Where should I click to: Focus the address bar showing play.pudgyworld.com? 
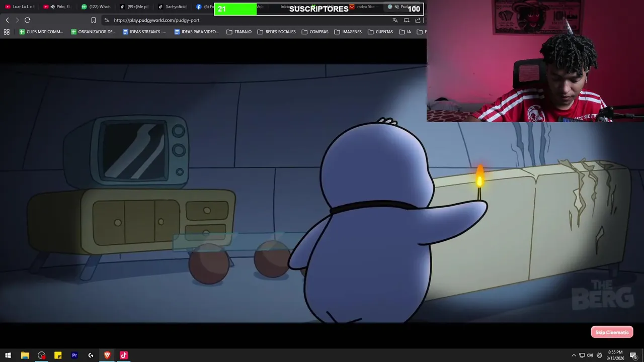point(247,20)
